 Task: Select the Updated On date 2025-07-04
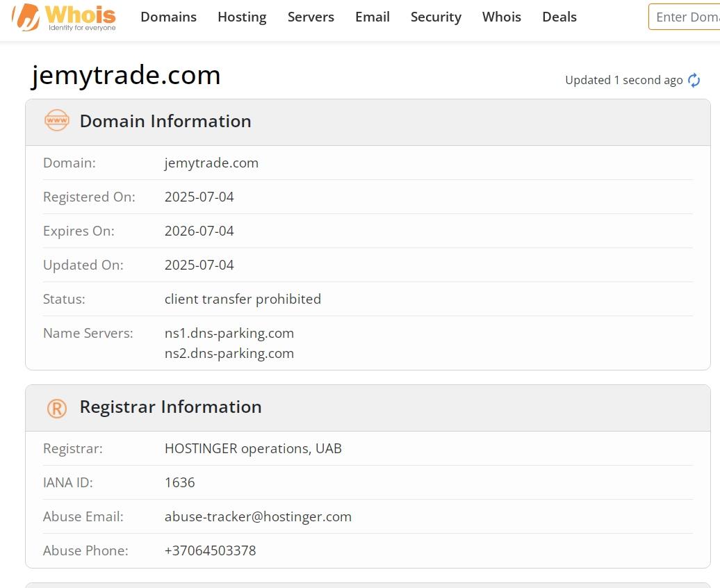[199, 265]
